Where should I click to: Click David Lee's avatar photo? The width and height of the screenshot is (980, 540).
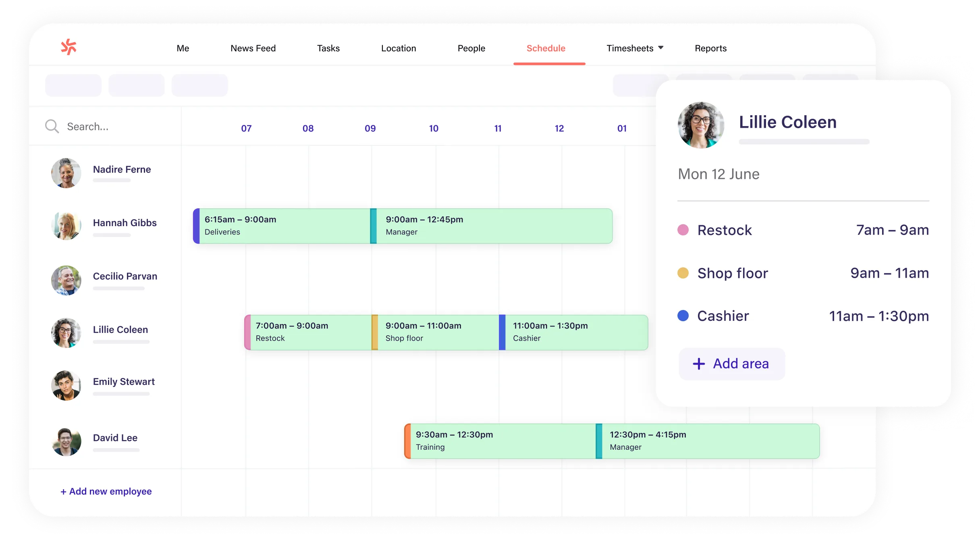click(66, 442)
